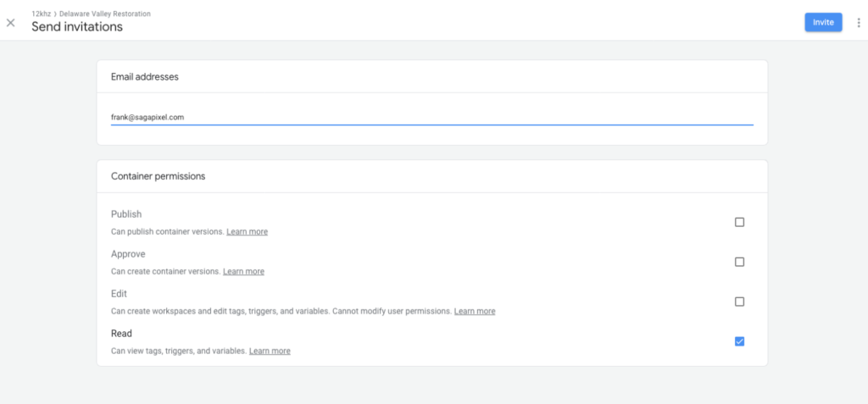This screenshot has height=404, width=868.
Task: Select the Publish permission label
Action: pos(126,214)
